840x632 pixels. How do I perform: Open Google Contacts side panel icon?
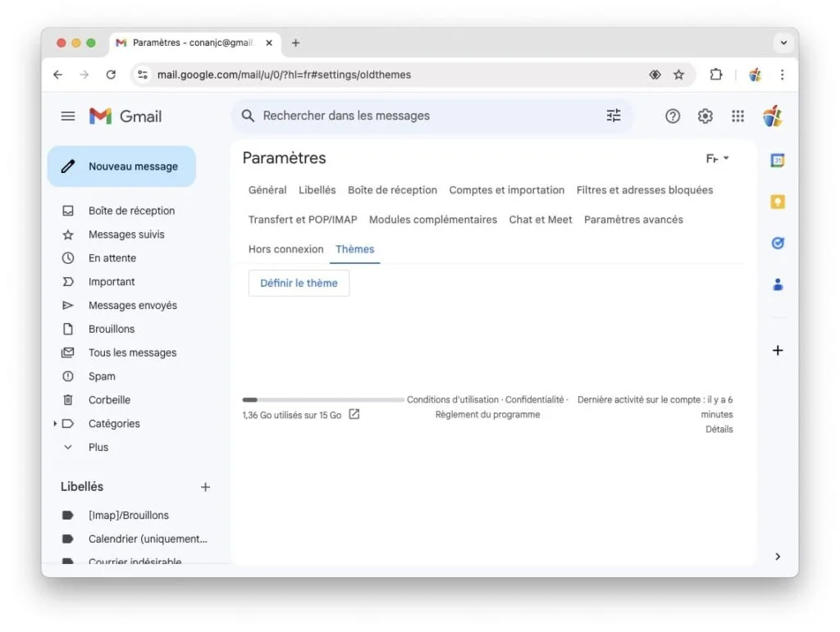point(778,284)
